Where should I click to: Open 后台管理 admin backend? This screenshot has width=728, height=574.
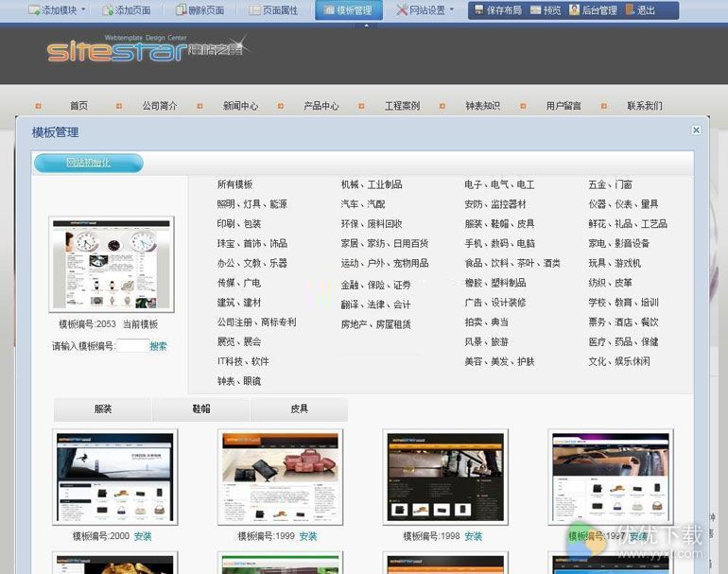pyautogui.click(x=593, y=10)
